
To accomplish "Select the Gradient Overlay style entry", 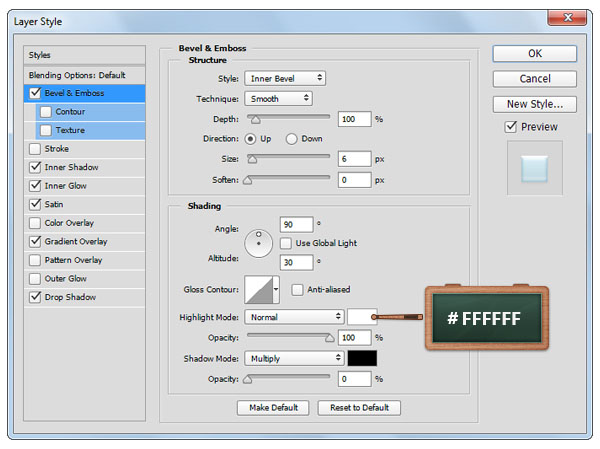I will 76,241.
